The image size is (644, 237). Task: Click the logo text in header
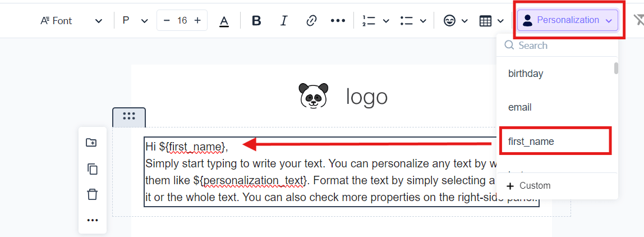coord(367,96)
